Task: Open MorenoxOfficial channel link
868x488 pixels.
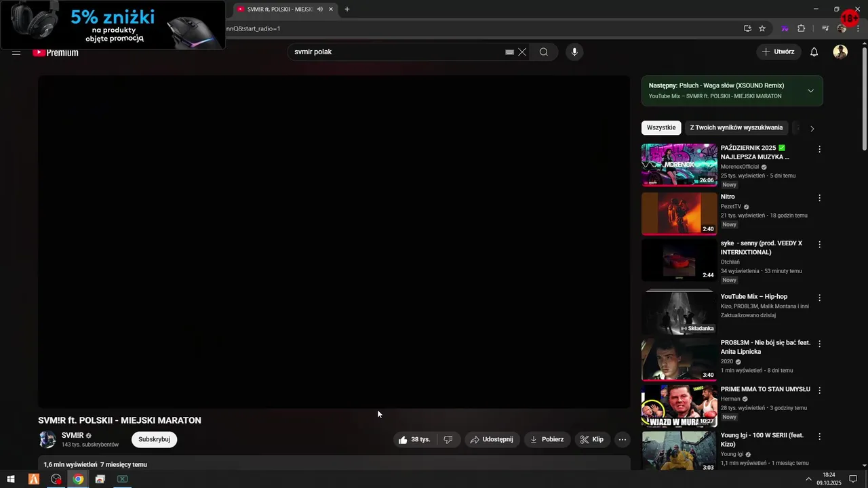Action: [740, 167]
